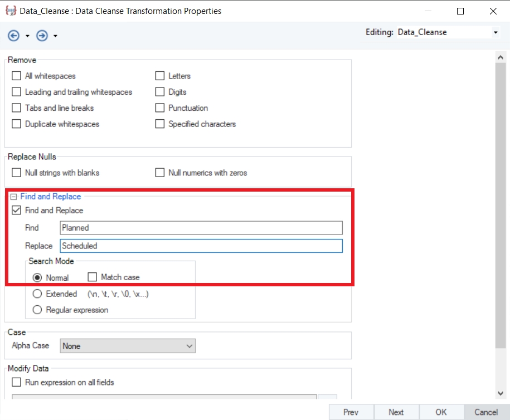
Task: Enable the All whitespaces checkbox
Action: click(x=16, y=76)
